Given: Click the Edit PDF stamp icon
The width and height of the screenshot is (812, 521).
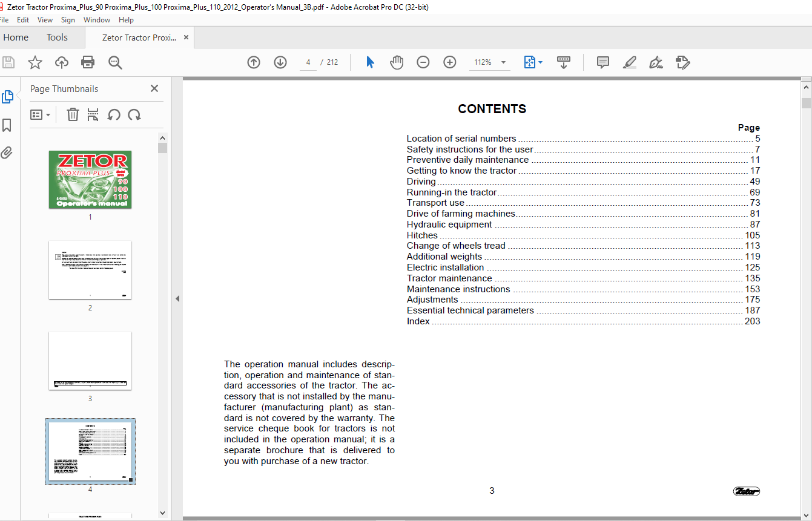Looking at the screenshot, I should (x=682, y=62).
